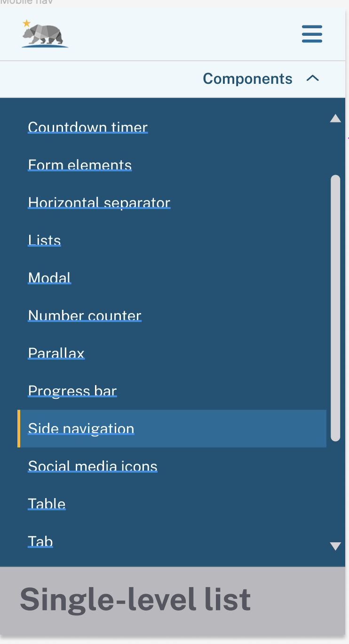Open the hamburger navigation menu
Viewport: 349px width, 644px height.
[x=312, y=34]
